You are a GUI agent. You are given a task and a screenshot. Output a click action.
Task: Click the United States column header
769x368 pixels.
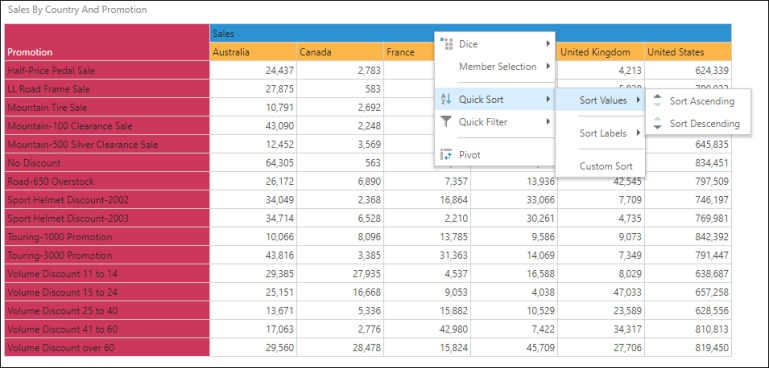point(688,52)
